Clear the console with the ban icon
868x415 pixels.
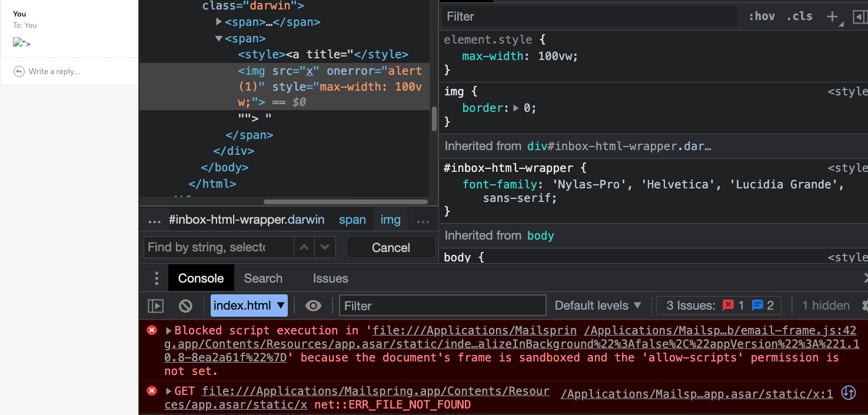click(x=185, y=306)
